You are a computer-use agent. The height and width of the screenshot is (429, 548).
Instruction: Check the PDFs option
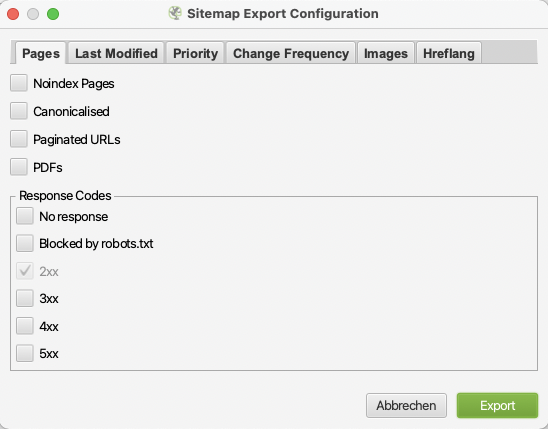click(19, 167)
